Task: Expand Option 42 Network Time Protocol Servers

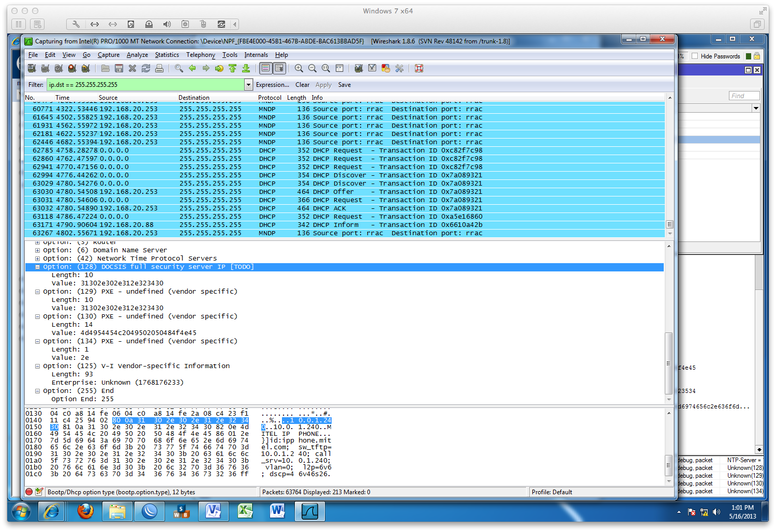Action: (37, 259)
